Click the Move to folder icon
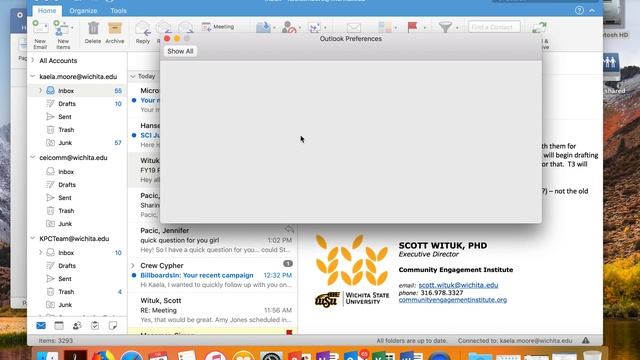Viewport: 640px width, 360px height. 263,27
